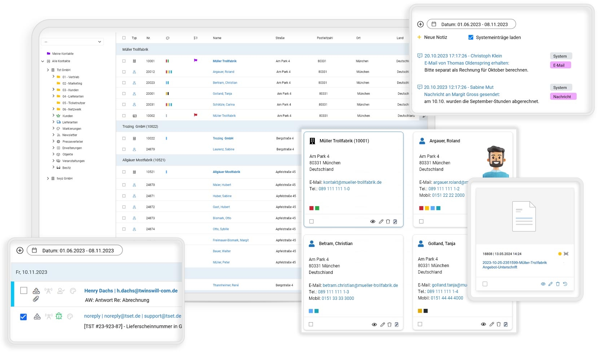Click the palette icon on Henry Dachs email row
This screenshot has width=601, height=364.
pyautogui.click(x=73, y=290)
